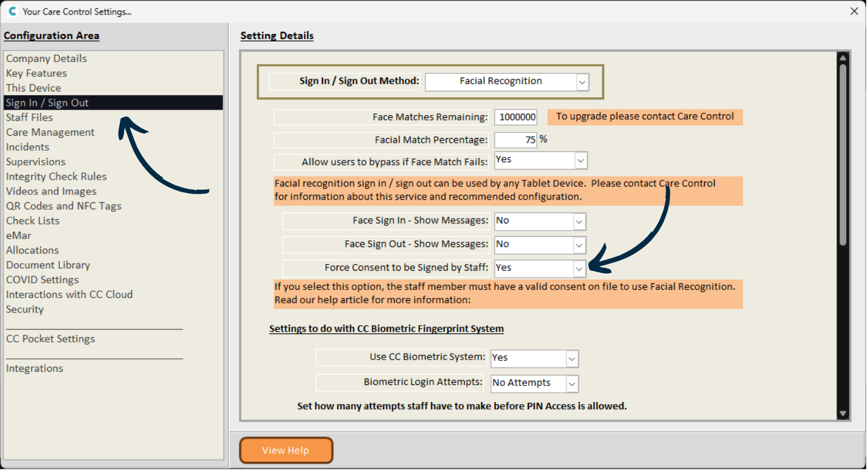Click the Configuration Area heading
Viewport: 868px width, 471px height.
pyautogui.click(x=51, y=36)
